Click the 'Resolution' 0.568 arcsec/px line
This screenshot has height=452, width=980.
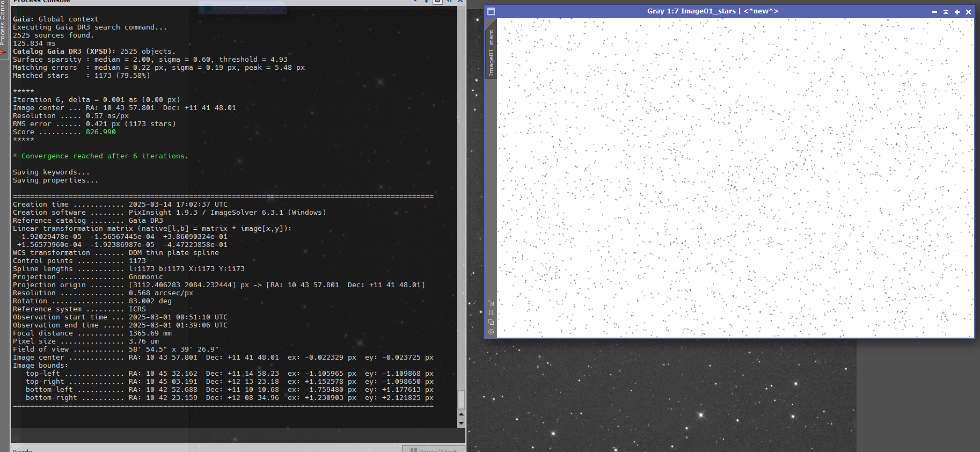(x=103, y=293)
